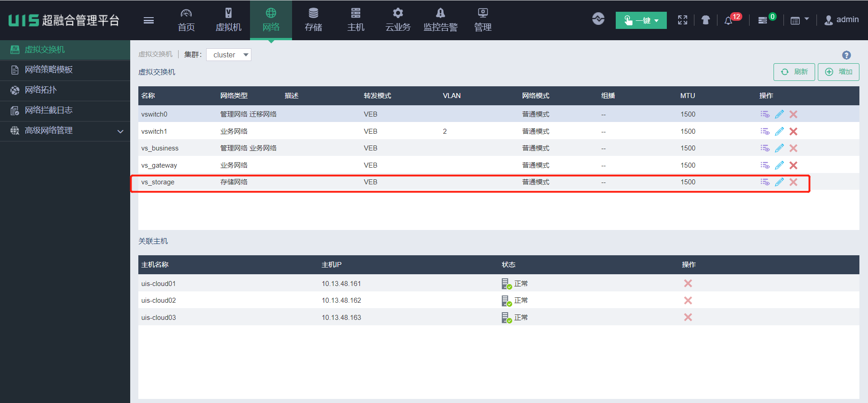Delete vs_business with the red X
Screen dimensions: 868x403
coord(793,148)
